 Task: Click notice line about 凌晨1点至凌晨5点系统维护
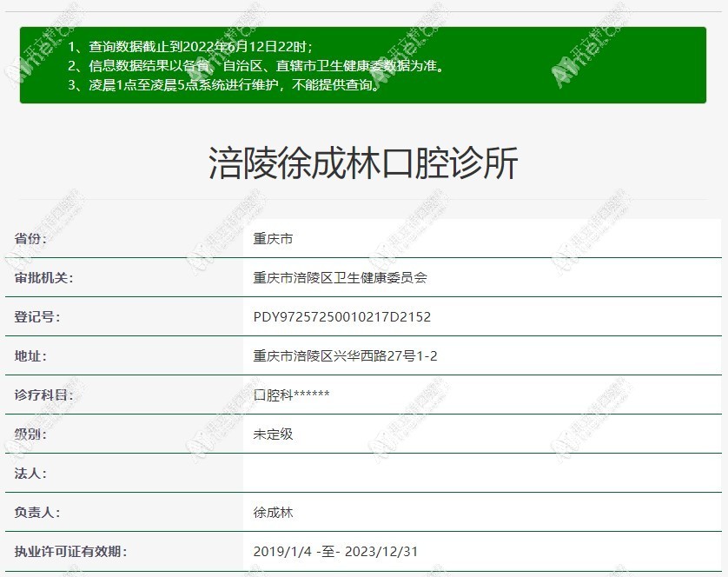coord(224,84)
